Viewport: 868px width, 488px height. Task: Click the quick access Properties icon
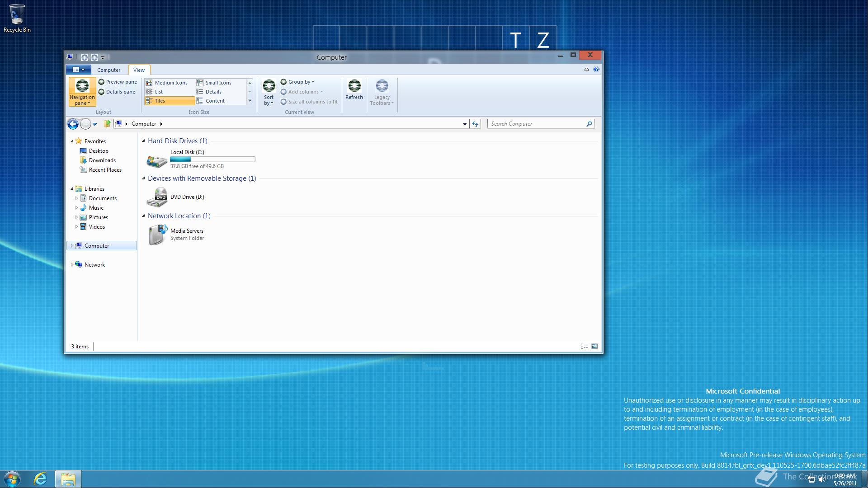pyautogui.click(x=85, y=57)
